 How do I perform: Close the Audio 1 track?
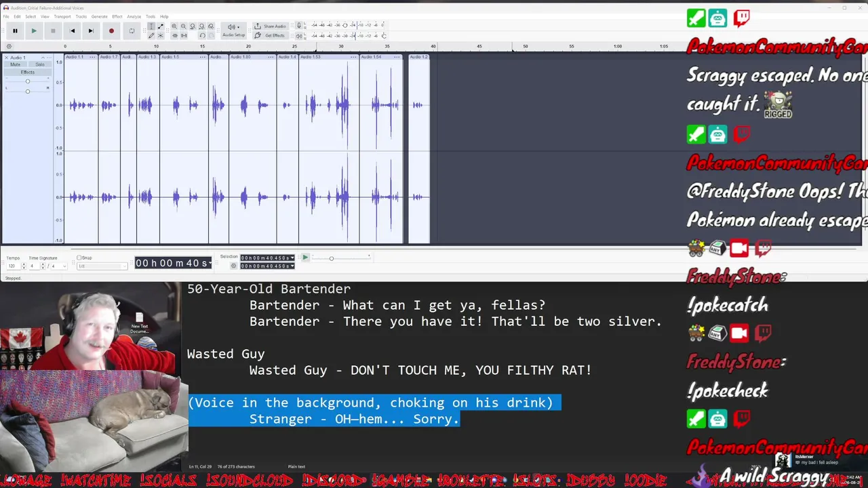[7, 58]
